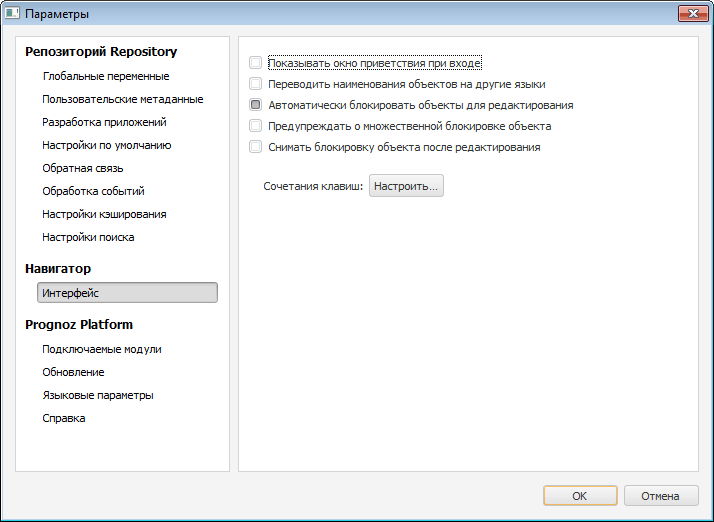Toggle 'Автоматически блокировать объекты для редактирования' checkbox

[256, 105]
